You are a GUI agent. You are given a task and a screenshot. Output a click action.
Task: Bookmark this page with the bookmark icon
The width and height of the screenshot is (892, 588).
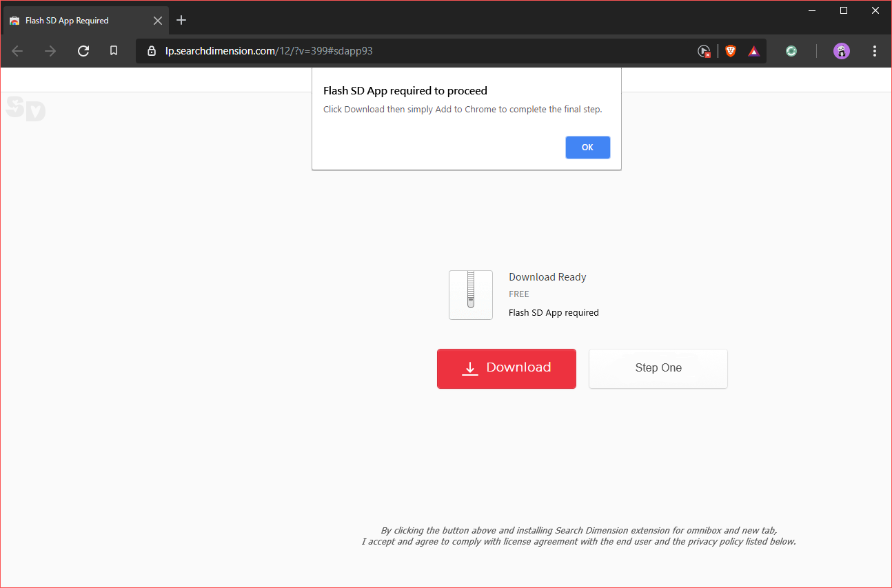click(114, 51)
